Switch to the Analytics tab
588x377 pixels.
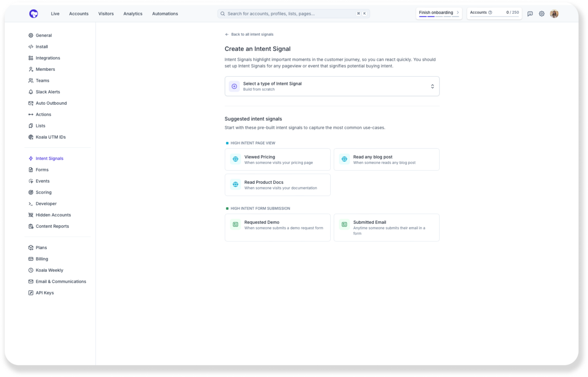pyautogui.click(x=133, y=13)
